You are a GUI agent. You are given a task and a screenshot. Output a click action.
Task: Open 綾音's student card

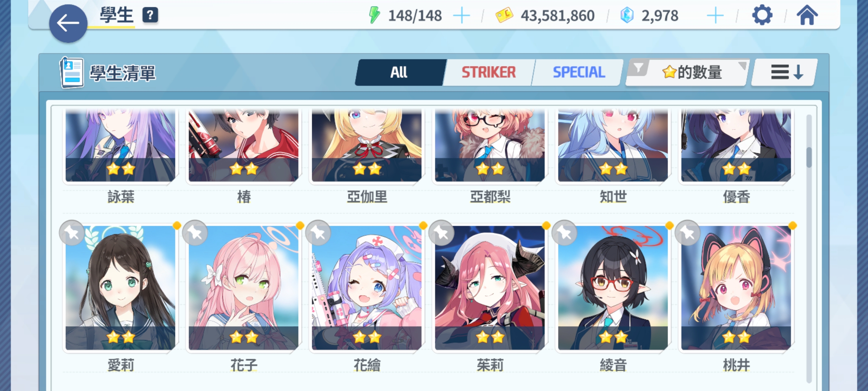(613, 288)
